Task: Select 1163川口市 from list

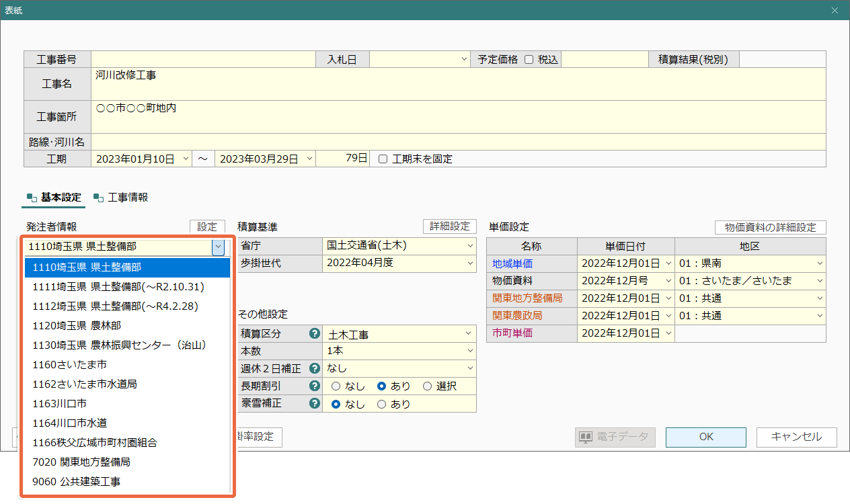Action: (127, 404)
